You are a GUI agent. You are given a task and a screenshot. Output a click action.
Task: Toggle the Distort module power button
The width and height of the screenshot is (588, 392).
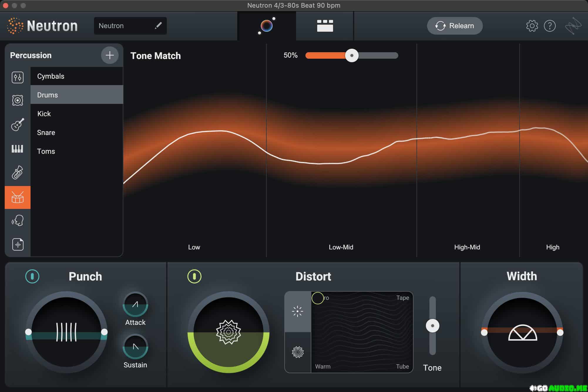click(x=194, y=276)
